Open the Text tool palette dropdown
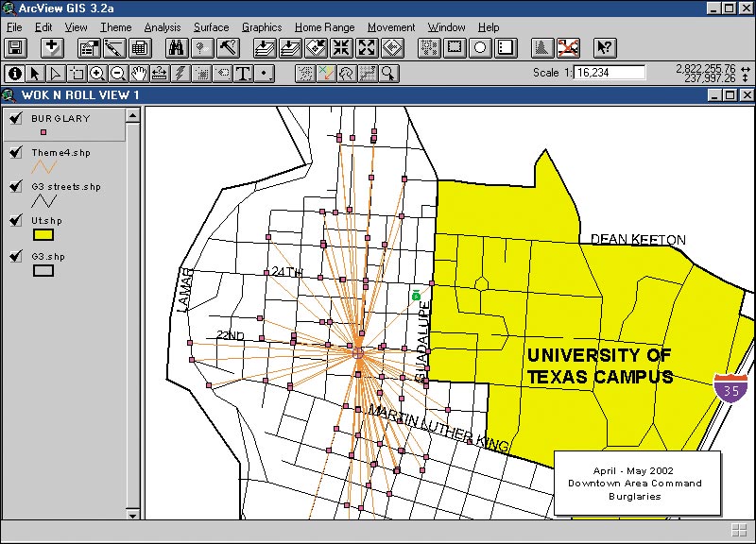The width and height of the screenshot is (756, 544). [243, 74]
